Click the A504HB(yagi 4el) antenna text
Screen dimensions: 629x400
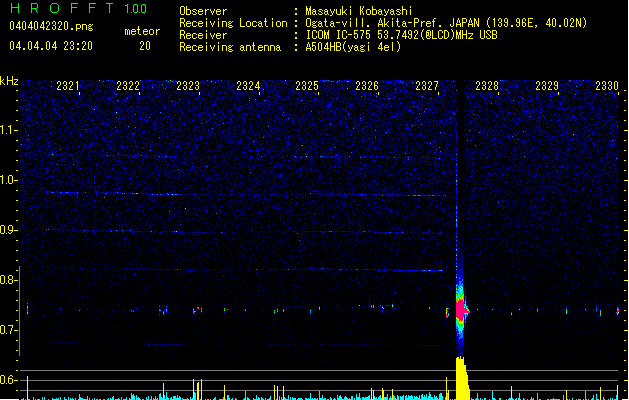click(353, 47)
